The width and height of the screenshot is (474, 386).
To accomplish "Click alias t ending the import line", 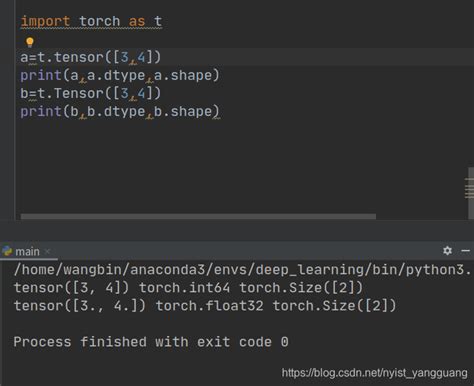I will (x=158, y=21).
